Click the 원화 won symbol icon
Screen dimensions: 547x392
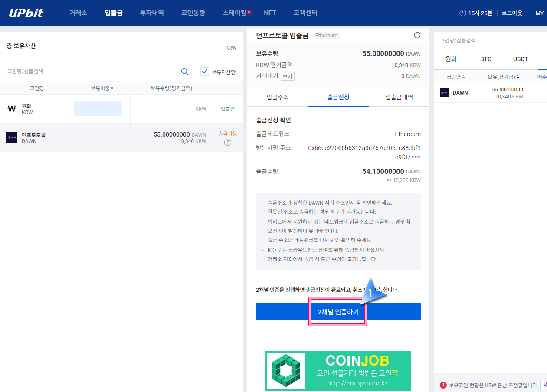[12, 109]
